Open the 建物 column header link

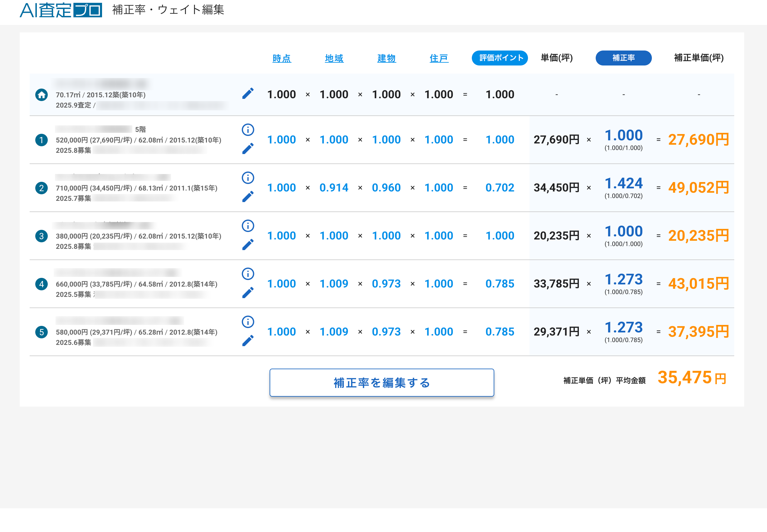click(386, 58)
